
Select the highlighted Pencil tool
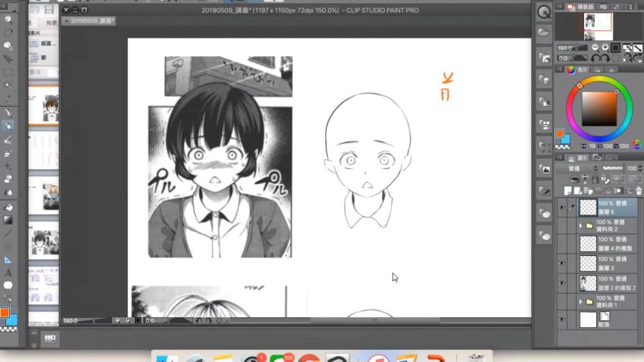(8, 126)
